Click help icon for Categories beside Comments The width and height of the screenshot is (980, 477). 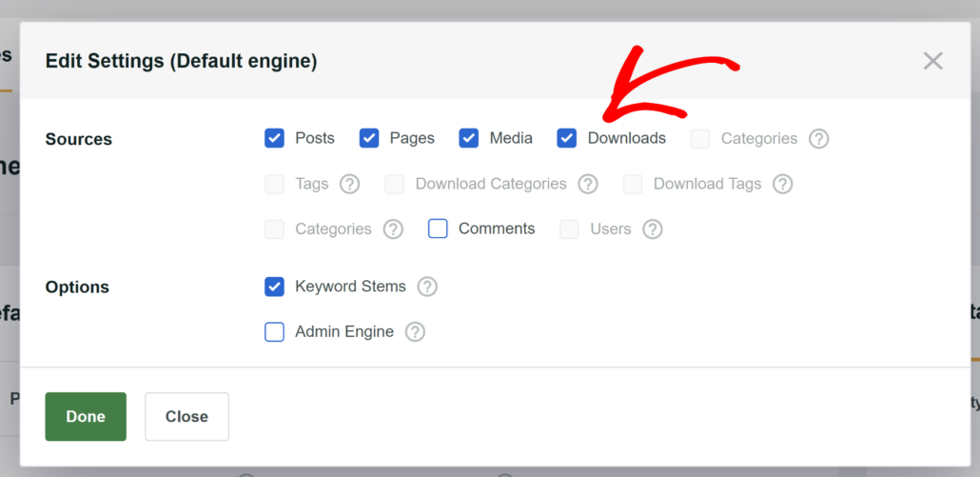[x=393, y=229]
